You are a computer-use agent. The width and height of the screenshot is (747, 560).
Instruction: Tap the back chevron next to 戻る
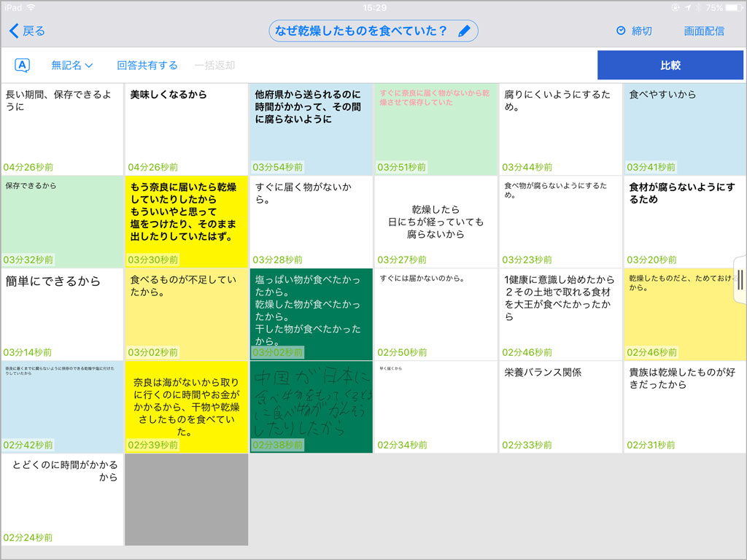click(x=14, y=31)
